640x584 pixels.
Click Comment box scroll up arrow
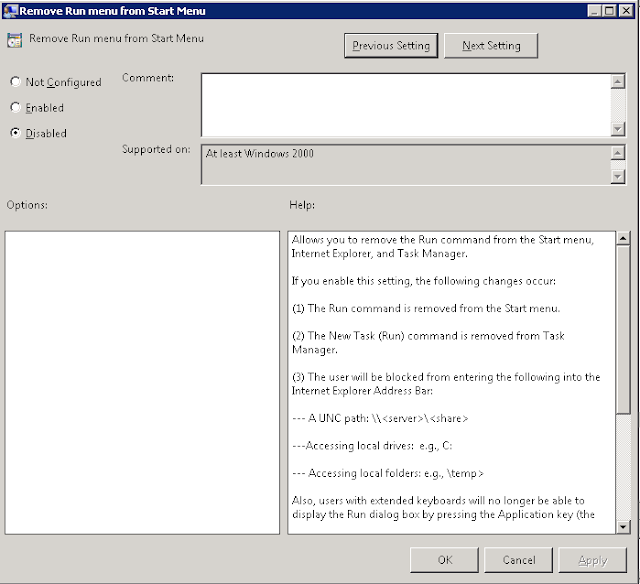(x=618, y=81)
